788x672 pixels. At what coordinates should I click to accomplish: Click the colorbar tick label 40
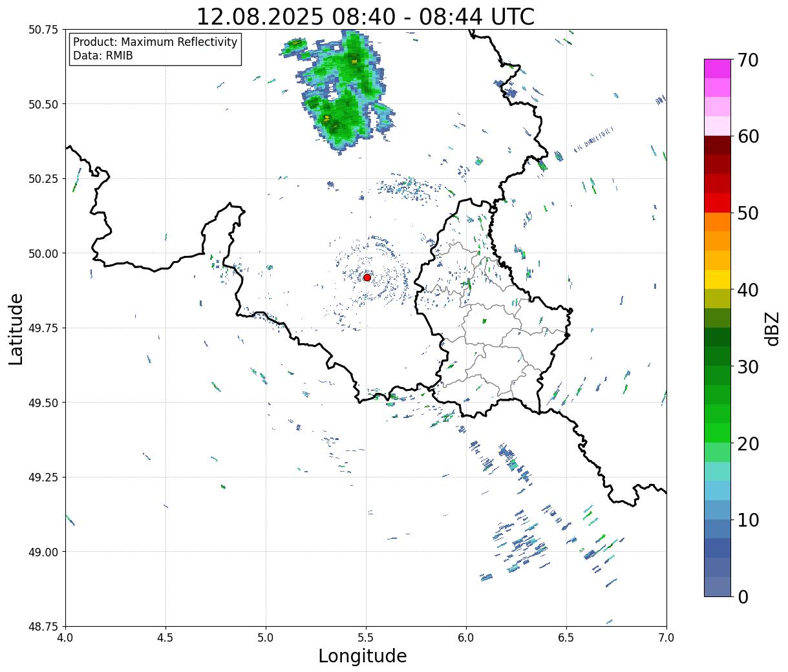click(x=747, y=290)
